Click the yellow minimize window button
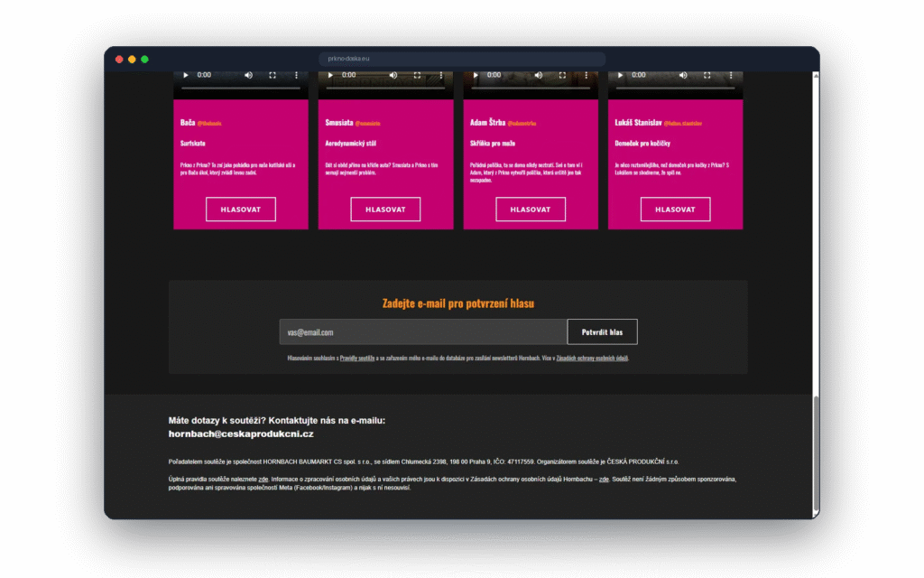The image size is (924, 578). pyautogui.click(x=132, y=59)
